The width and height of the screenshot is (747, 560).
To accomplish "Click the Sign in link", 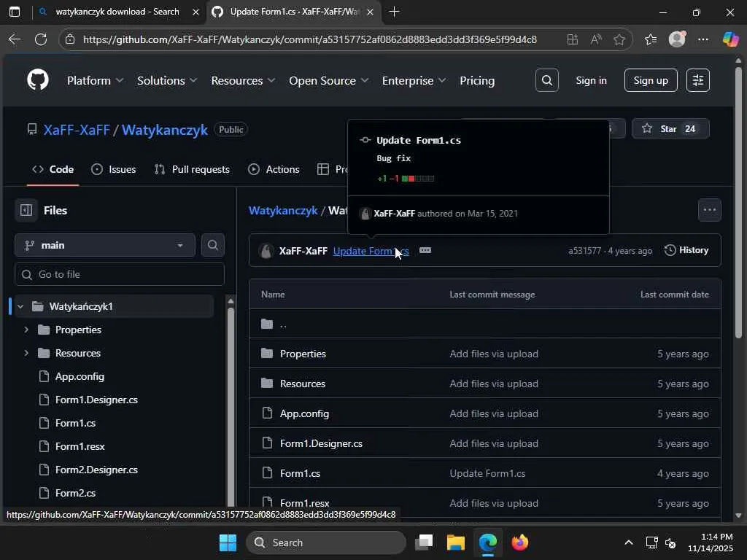I will pyautogui.click(x=591, y=80).
